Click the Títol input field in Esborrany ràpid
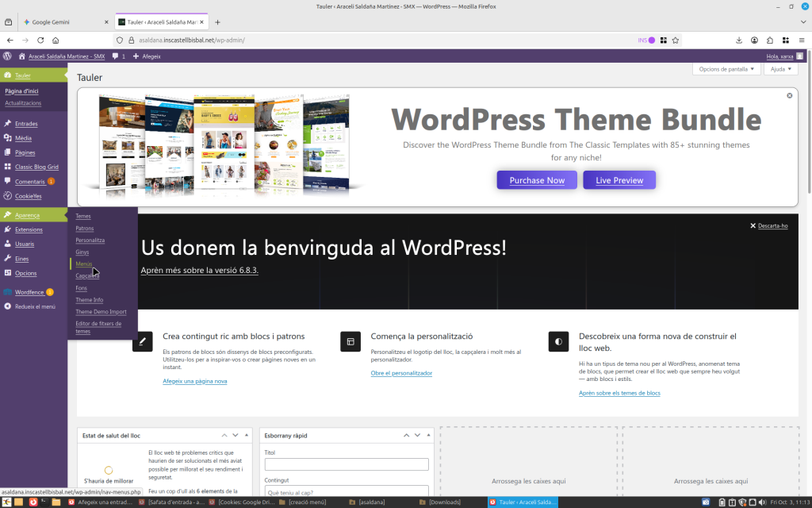This screenshot has height=508, width=812. (x=347, y=464)
